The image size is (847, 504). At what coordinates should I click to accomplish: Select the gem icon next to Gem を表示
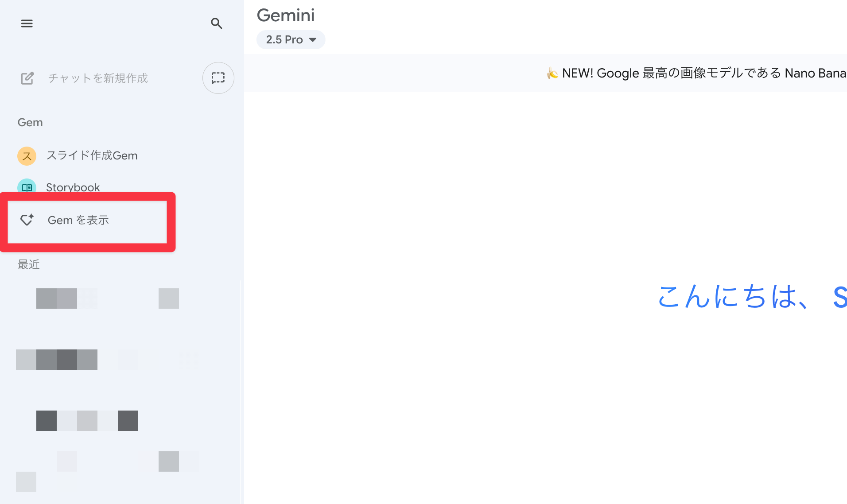click(x=27, y=220)
